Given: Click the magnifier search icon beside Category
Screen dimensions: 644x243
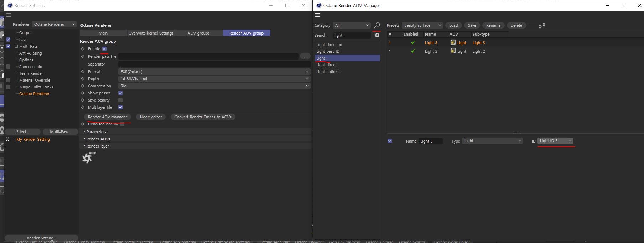Looking at the screenshot, I should [x=377, y=25].
